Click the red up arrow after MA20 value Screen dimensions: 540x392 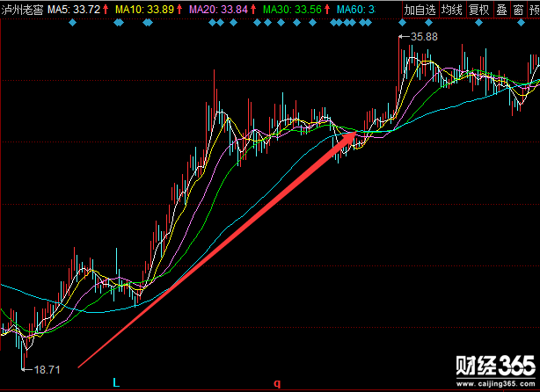(253, 10)
